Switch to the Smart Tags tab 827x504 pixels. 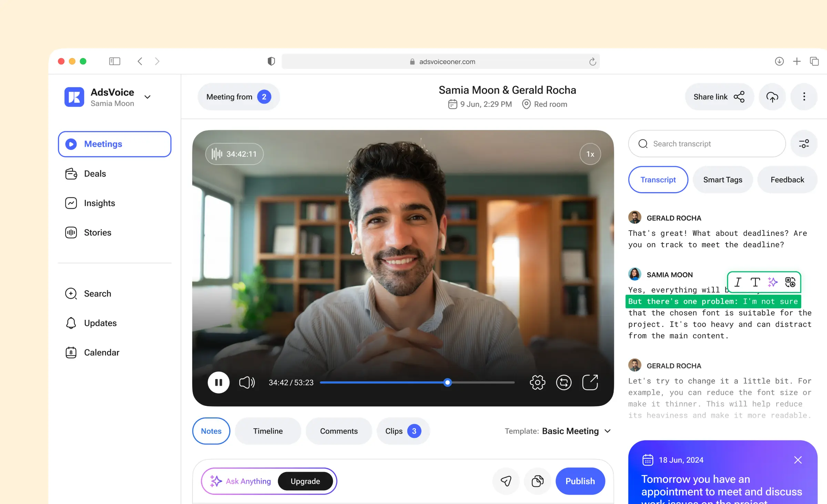pyautogui.click(x=723, y=179)
